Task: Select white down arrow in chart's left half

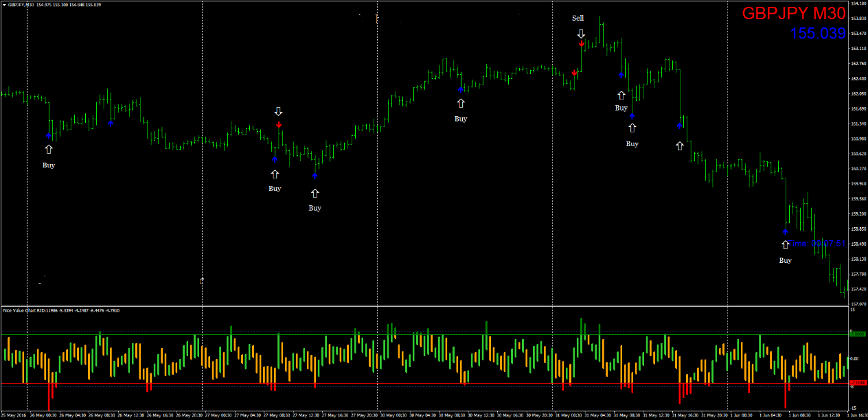Action: pyautogui.click(x=278, y=111)
